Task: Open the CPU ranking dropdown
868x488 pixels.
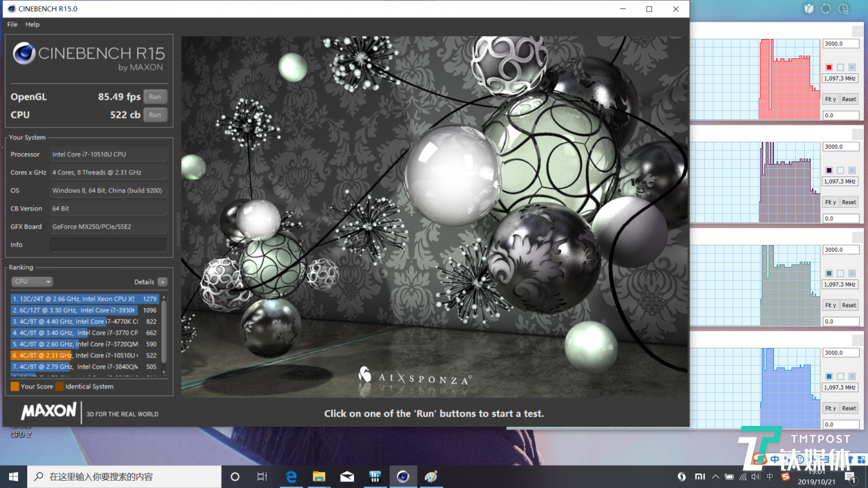Action: point(32,281)
